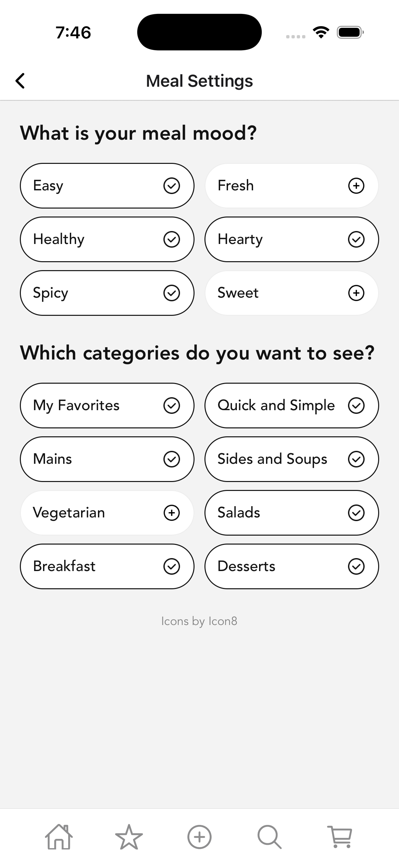This screenshot has width=399, height=868.
Task: Open the Home tab icon
Action: pos(59,837)
